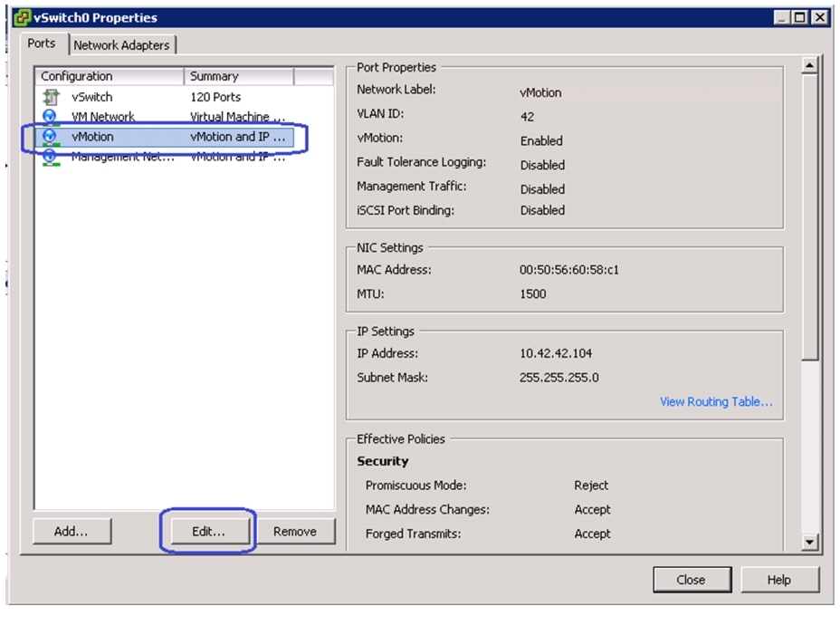
Task: Click the vSwitch0 Properties title bar icon
Action: click(x=23, y=18)
